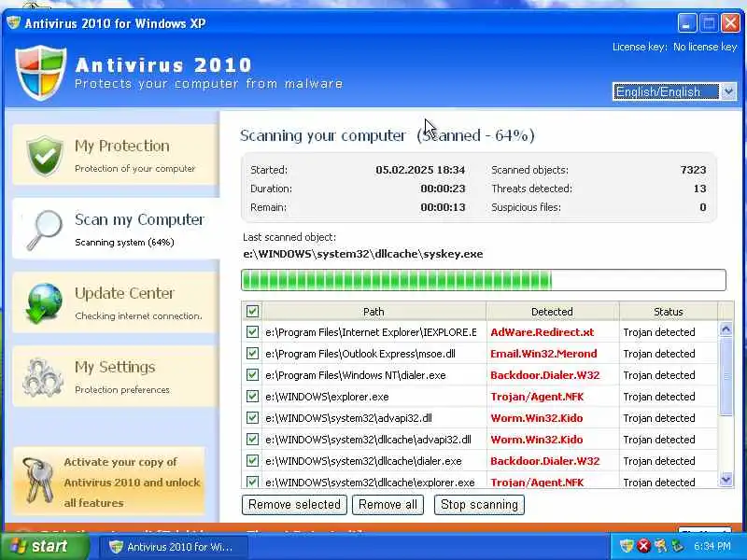Click the language dropdown arrow button
This screenshot has height=560, width=747.
pyautogui.click(x=728, y=91)
